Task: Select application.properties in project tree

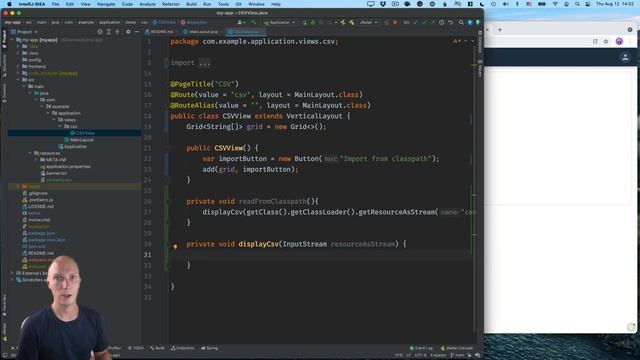Action: [x=68, y=167]
